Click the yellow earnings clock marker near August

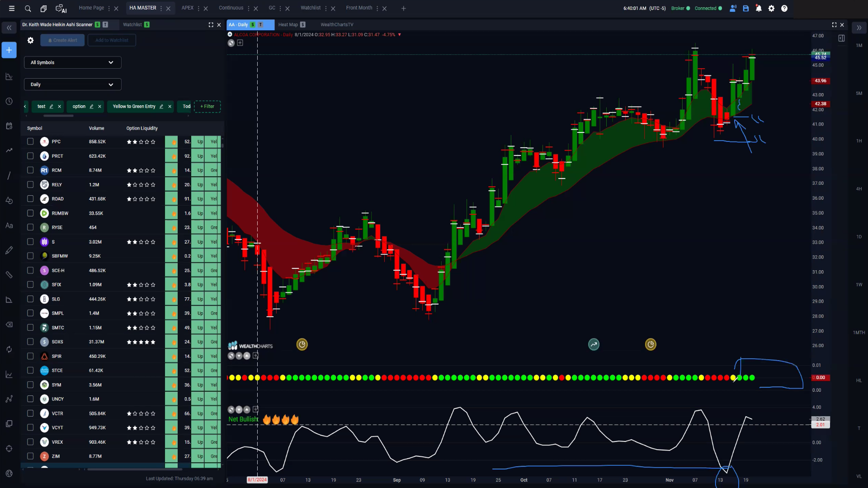(302, 345)
